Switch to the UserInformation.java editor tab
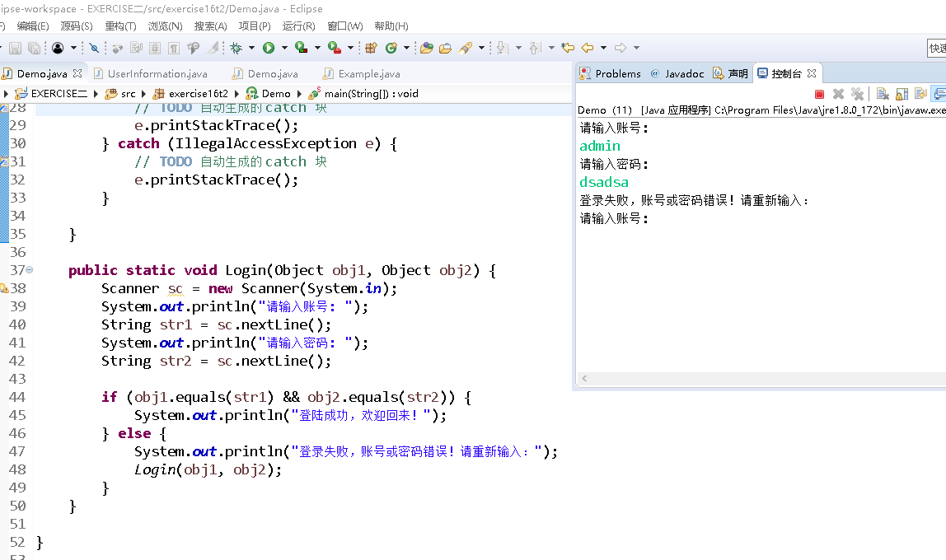946x560 pixels. pyautogui.click(x=150, y=73)
